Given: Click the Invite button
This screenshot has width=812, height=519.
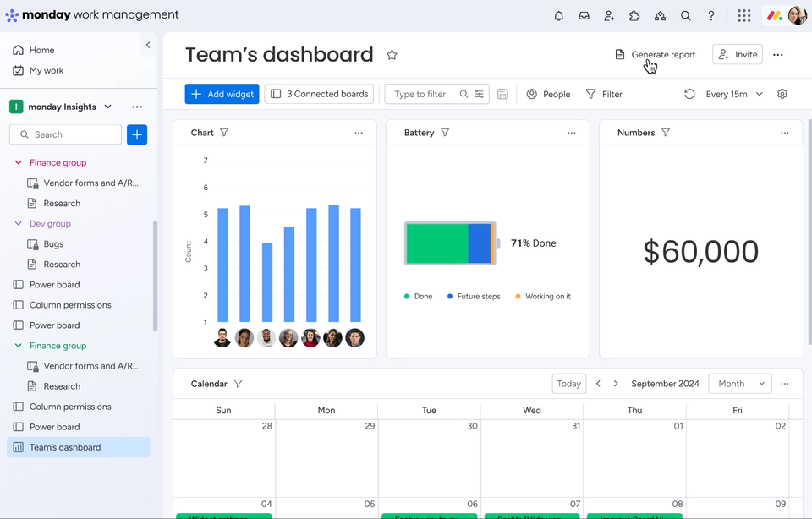Looking at the screenshot, I should (738, 54).
